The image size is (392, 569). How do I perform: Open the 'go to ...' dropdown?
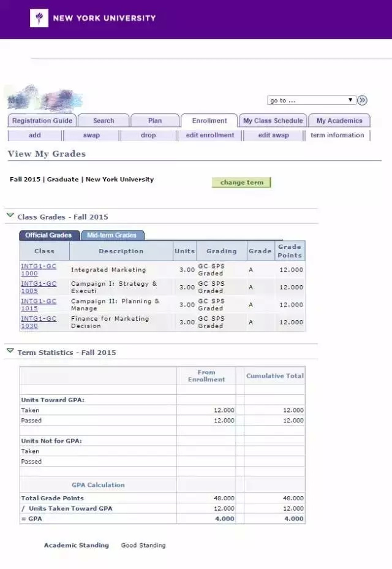311,100
